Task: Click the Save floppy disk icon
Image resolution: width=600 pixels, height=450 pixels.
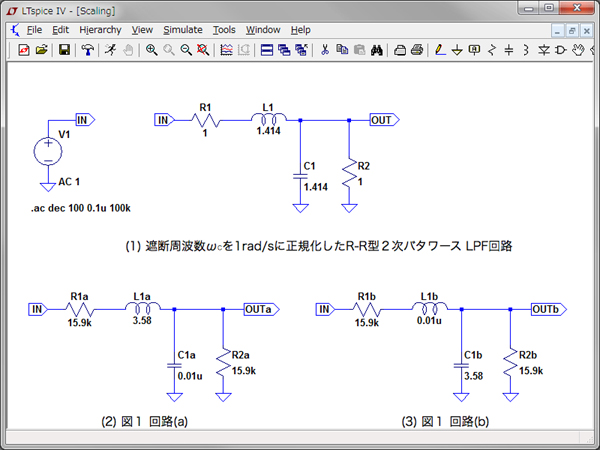Action: (x=65, y=50)
